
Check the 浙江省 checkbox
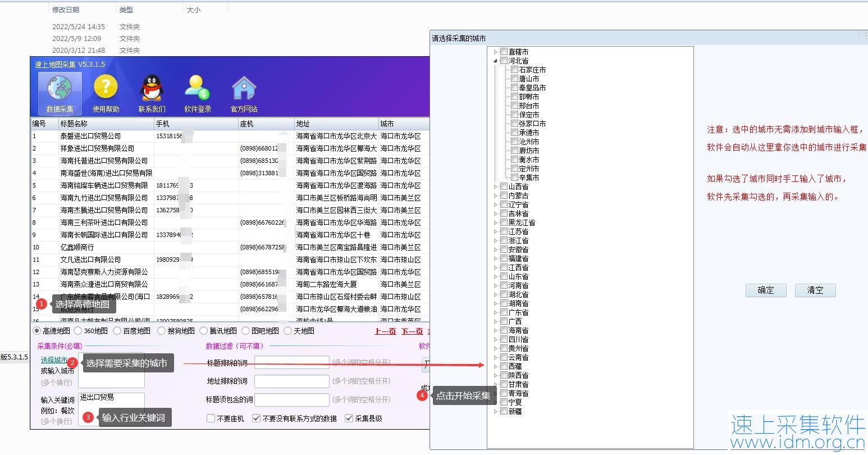pyautogui.click(x=504, y=240)
